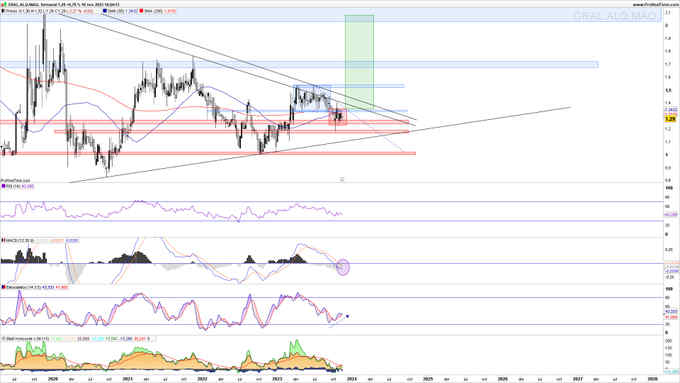
Task: Select the blue consolidation rectangle on price chart
Action: [x=312, y=98]
